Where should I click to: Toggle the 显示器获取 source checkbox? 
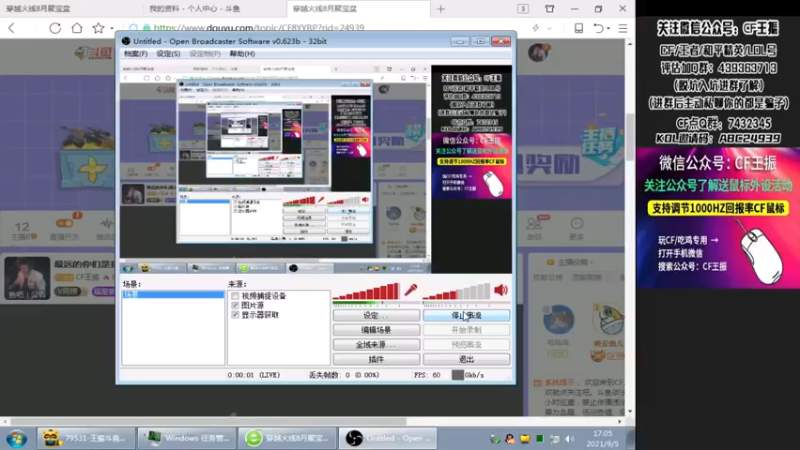tap(235, 315)
